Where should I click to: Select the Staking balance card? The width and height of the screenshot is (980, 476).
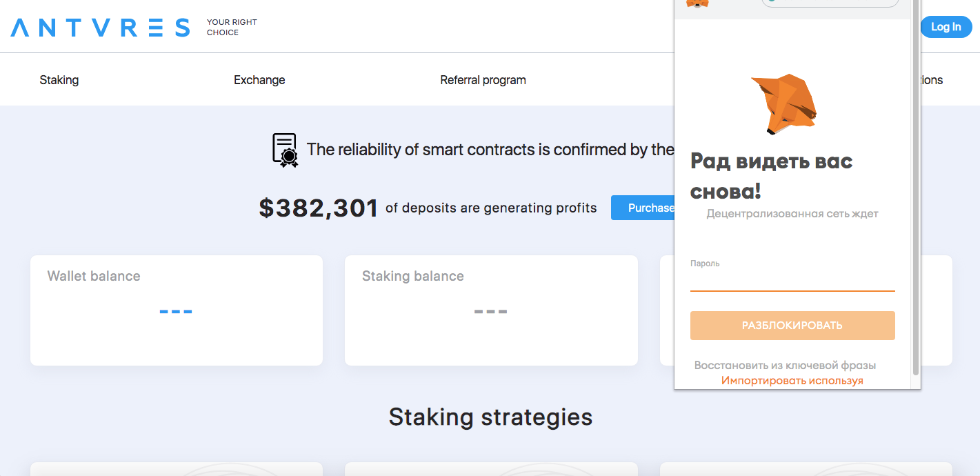pos(491,310)
